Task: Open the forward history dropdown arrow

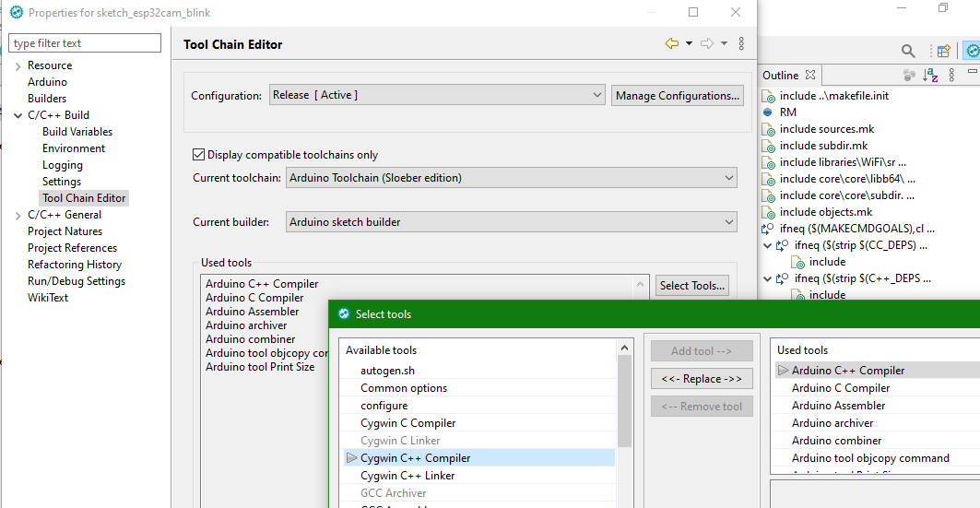Action: 724,43
